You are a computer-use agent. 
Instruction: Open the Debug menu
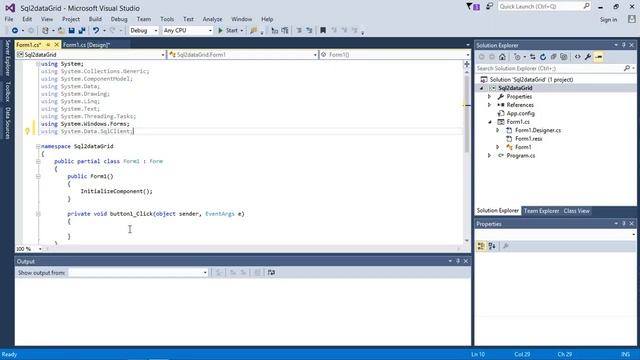tap(119, 19)
